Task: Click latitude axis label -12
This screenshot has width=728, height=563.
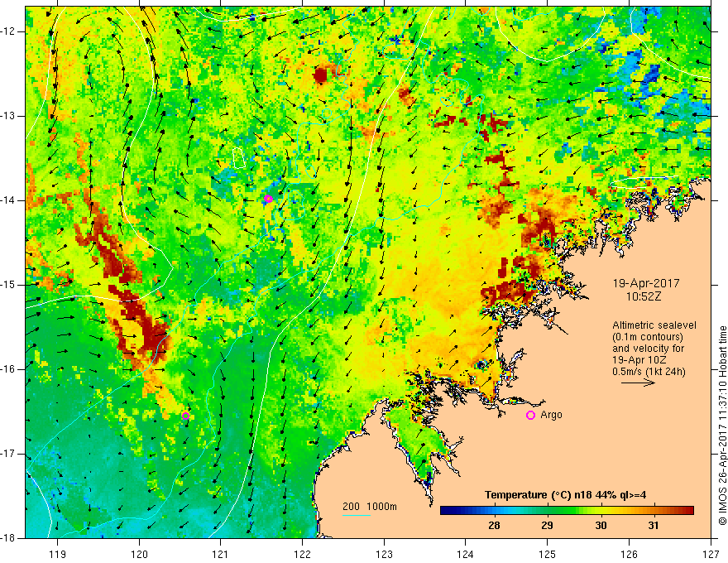Action: pos(9,31)
